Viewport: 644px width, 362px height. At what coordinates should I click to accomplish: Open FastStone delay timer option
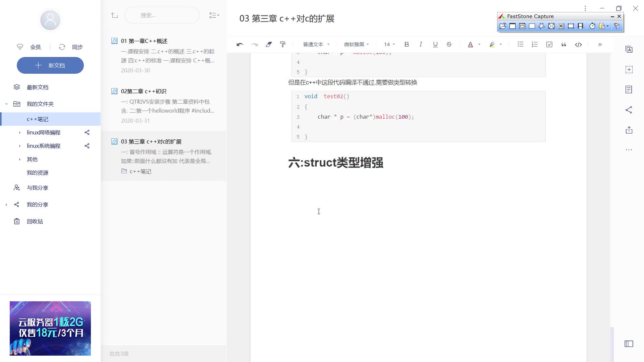(592, 26)
